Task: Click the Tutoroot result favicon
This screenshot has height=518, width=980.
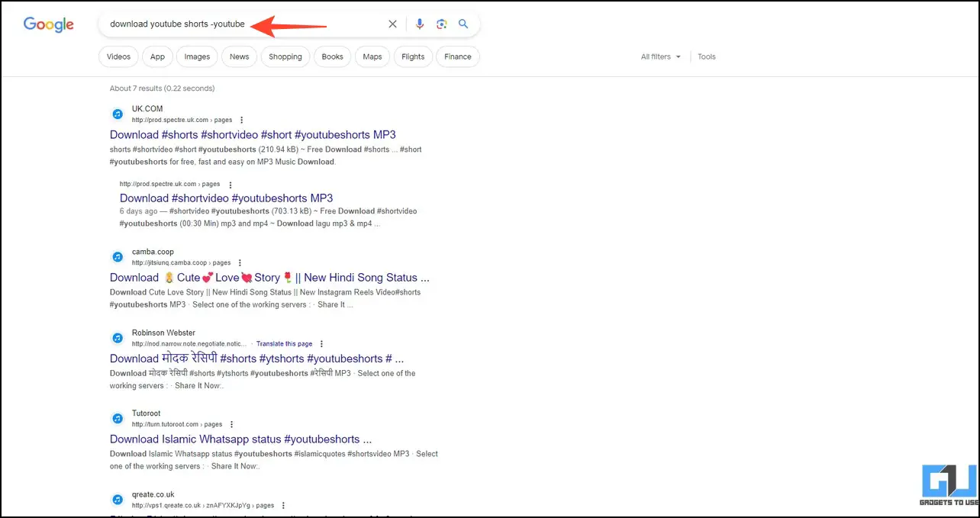Action: [x=118, y=419]
